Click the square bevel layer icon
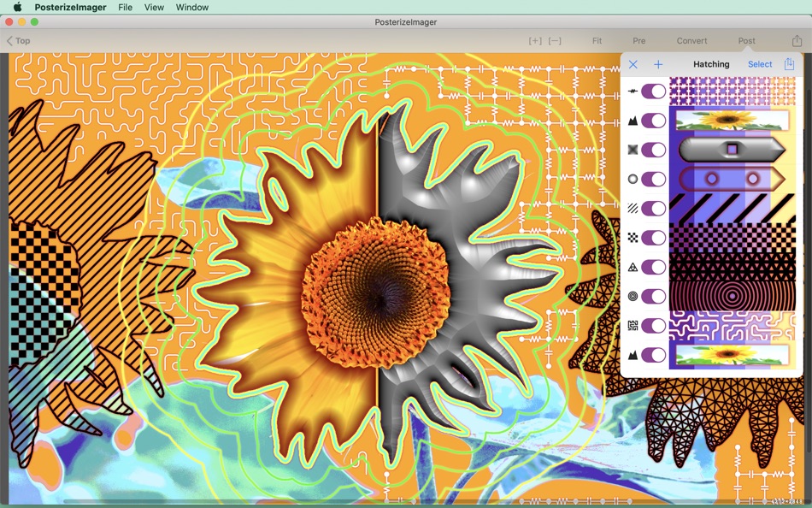 [x=633, y=150]
